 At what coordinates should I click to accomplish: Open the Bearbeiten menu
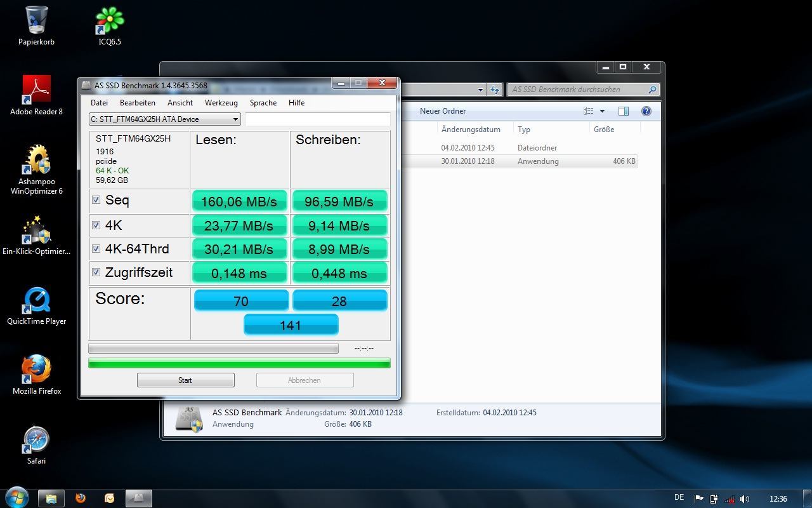138,103
